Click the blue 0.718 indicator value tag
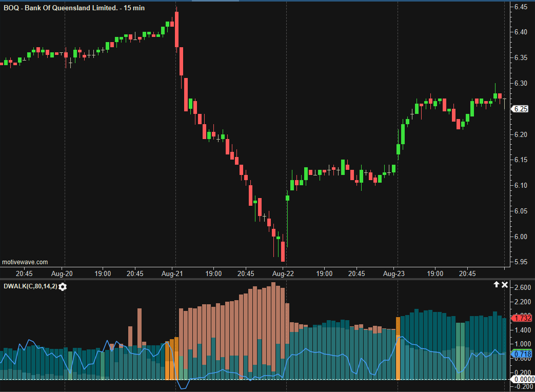535x392 pixels. [521, 354]
